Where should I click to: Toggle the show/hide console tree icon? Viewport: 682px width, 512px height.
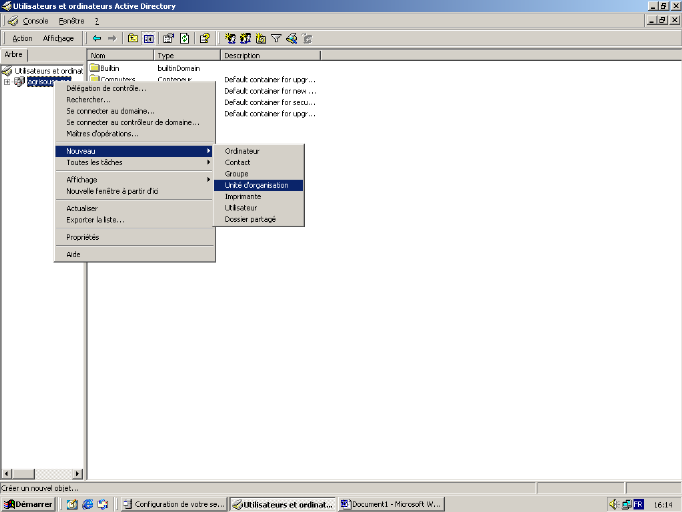tap(148, 38)
